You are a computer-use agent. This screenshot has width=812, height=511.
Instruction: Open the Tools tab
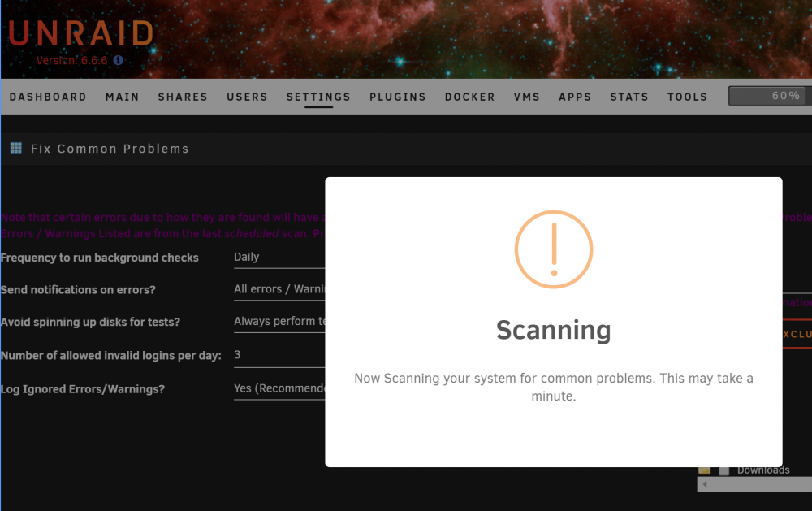click(x=687, y=97)
